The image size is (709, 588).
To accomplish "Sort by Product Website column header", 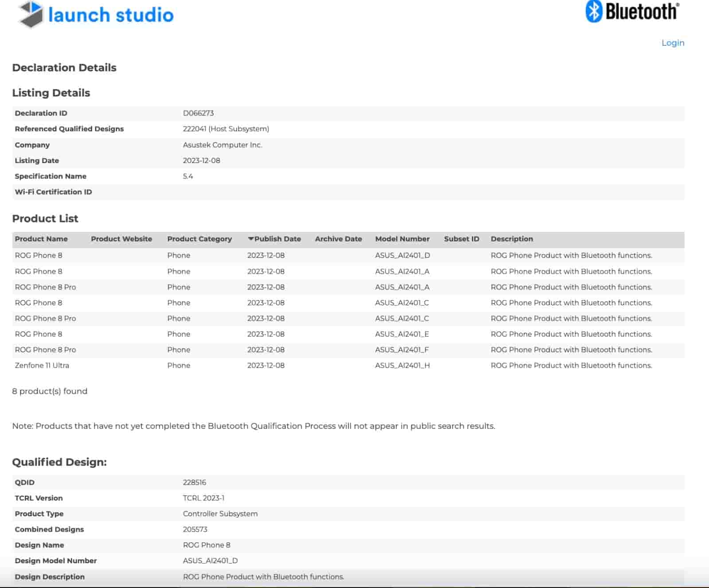I will (x=121, y=239).
